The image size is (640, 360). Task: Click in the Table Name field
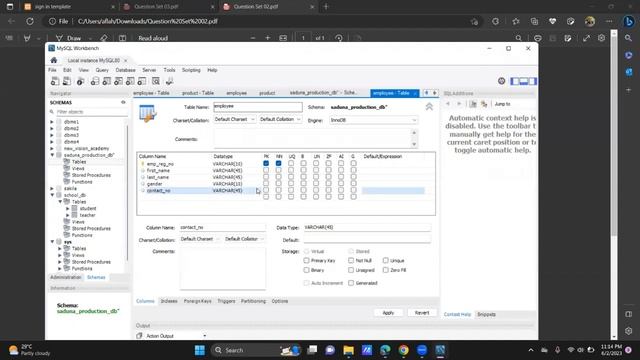pos(258,107)
